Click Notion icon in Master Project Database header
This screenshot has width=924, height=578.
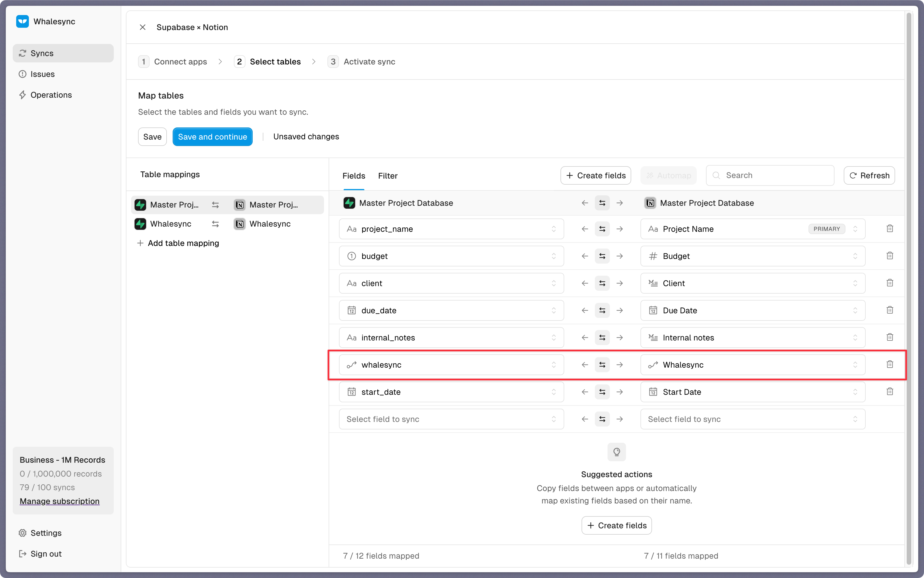(x=650, y=203)
